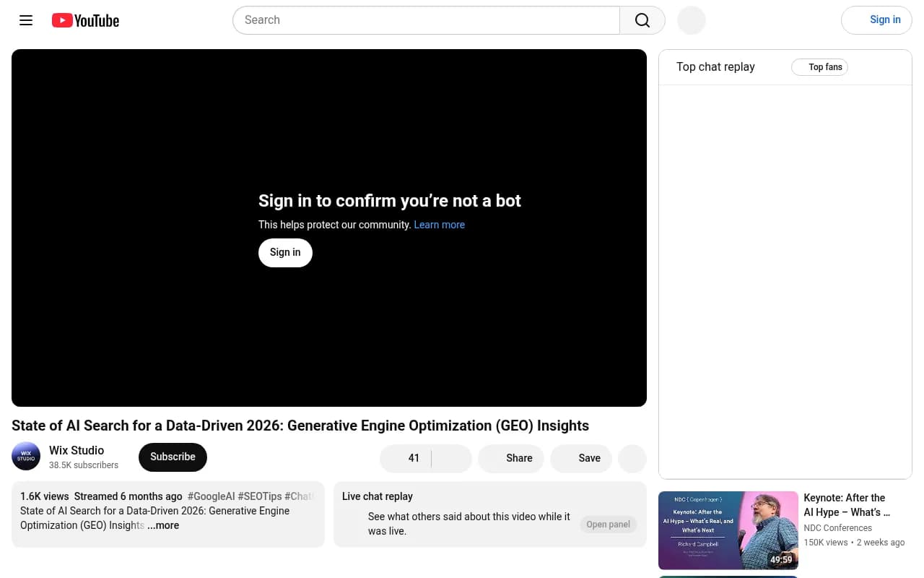Click the top-right Sign in button

876,20
